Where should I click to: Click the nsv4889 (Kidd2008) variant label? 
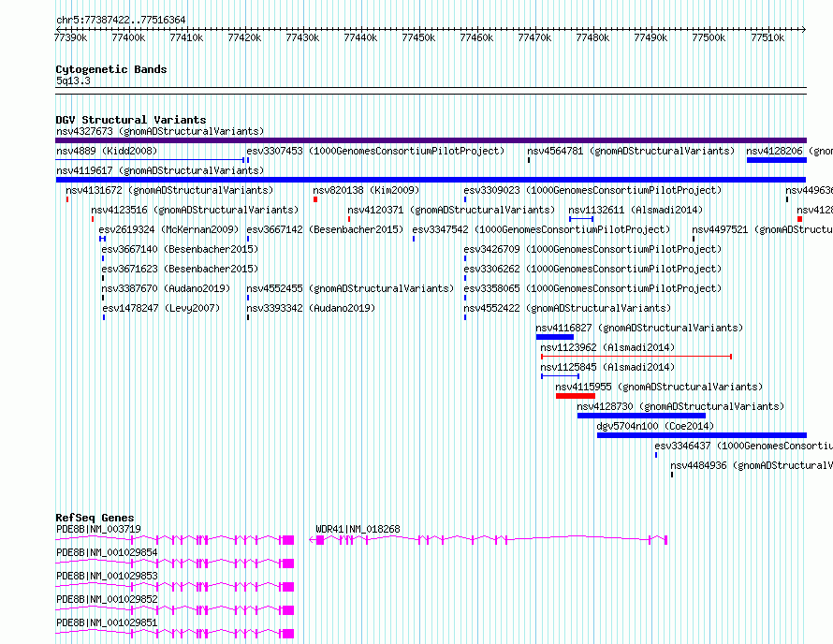[107, 151]
